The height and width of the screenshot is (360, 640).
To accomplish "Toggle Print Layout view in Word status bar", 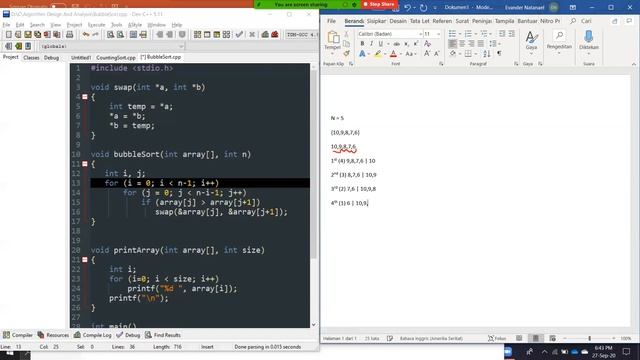I will click(x=536, y=338).
